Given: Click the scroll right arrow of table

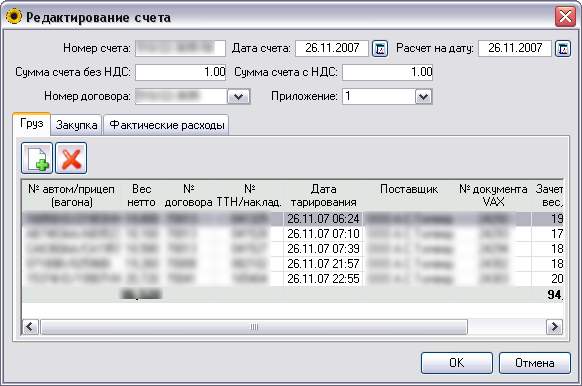Looking at the screenshot, I should pyautogui.click(x=554, y=327).
